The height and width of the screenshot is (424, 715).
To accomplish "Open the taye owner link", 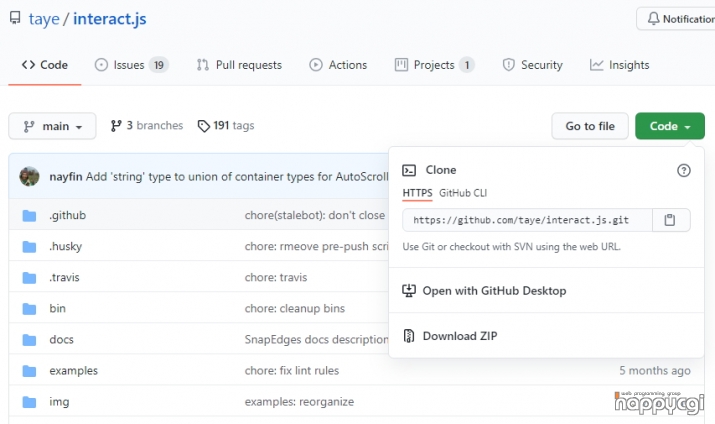I will (44, 19).
